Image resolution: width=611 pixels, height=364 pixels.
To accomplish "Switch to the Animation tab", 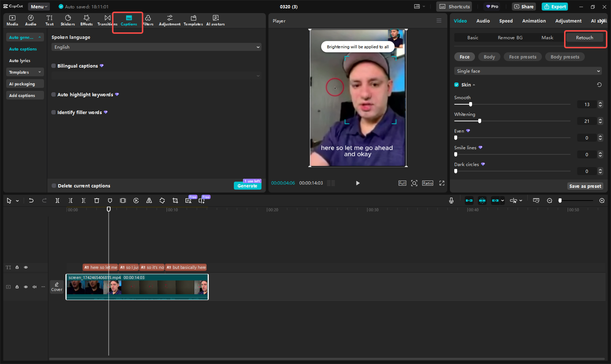I will [x=534, y=21].
